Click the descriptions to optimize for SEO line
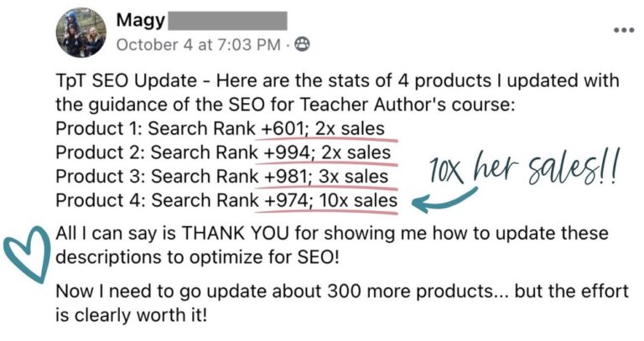The width and height of the screenshot is (644, 341). (x=198, y=258)
